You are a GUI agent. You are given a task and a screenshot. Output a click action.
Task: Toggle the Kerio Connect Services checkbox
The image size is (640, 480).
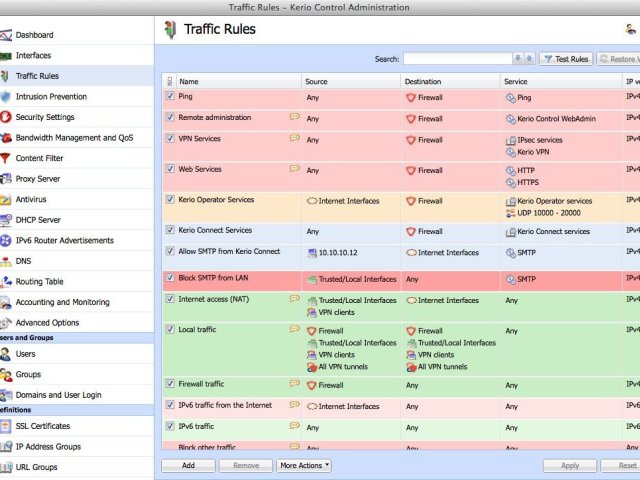[170, 230]
